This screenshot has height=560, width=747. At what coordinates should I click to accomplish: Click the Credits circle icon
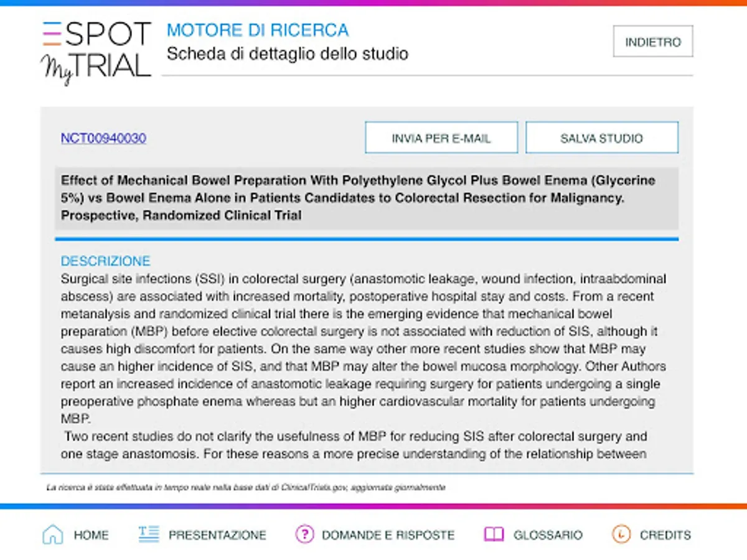[x=621, y=534]
